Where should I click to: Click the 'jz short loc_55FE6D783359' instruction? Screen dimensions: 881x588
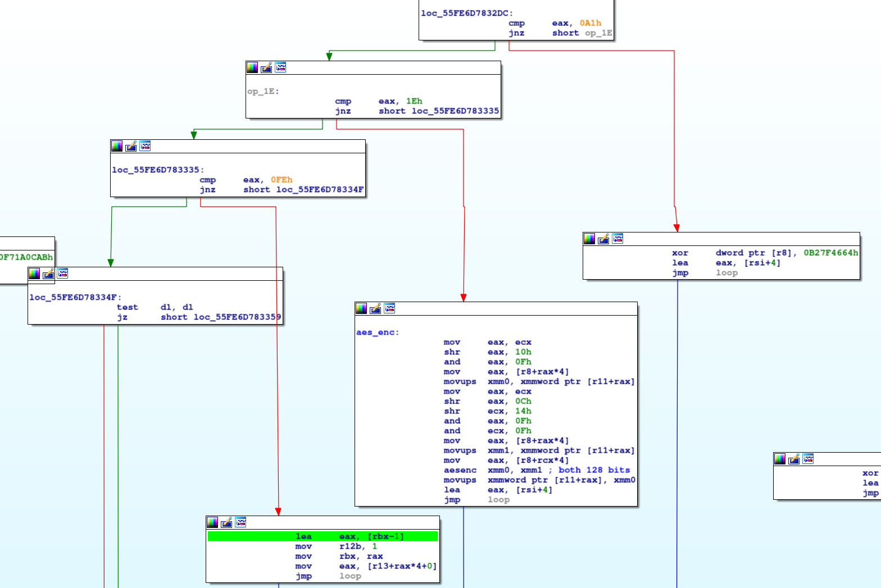point(199,317)
